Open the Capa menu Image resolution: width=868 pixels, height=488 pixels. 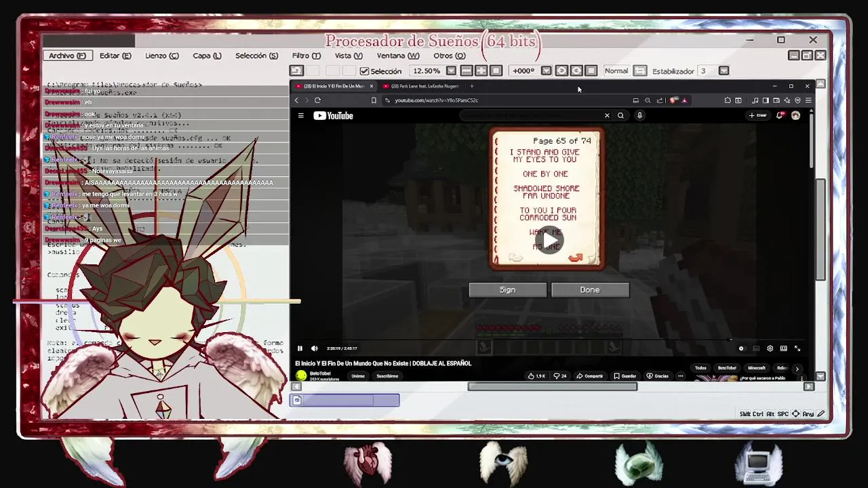coord(207,56)
